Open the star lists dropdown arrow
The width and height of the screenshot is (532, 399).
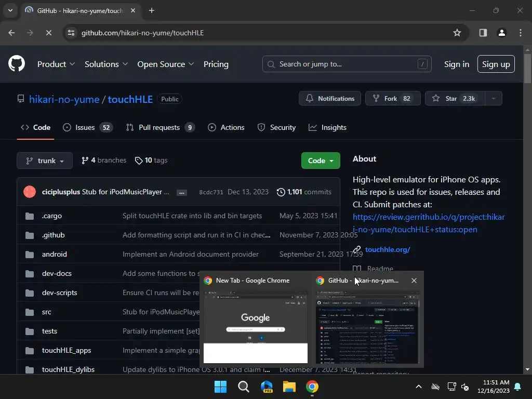coord(494,98)
